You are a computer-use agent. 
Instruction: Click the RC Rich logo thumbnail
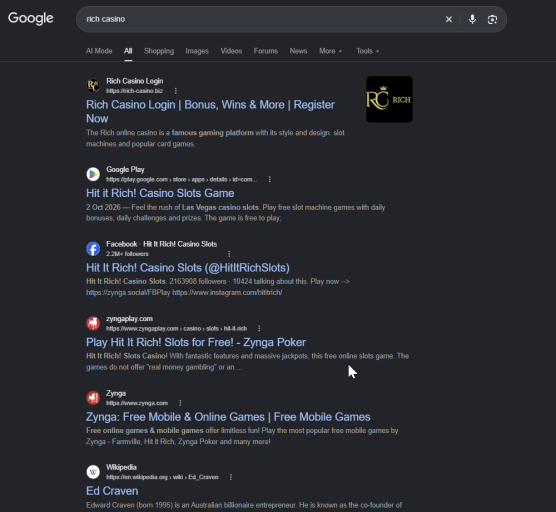tap(389, 99)
